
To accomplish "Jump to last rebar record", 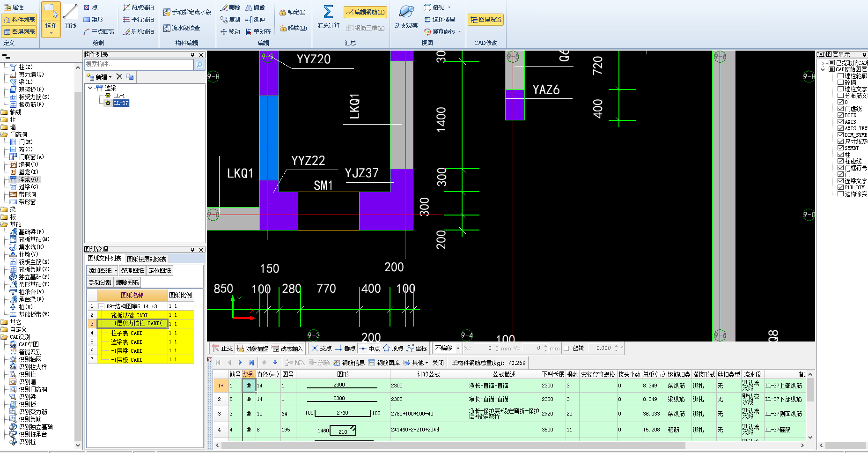I will (251, 363).
